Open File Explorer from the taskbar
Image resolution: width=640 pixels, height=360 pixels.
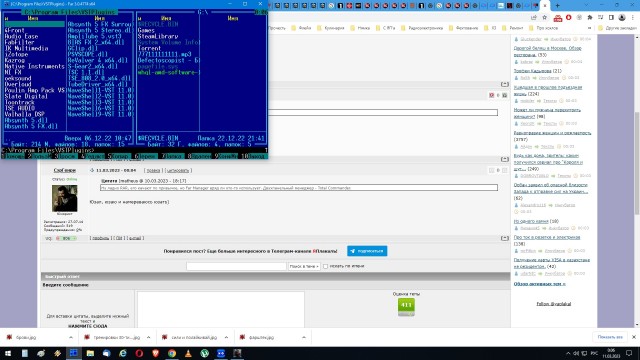pos(90,353)
